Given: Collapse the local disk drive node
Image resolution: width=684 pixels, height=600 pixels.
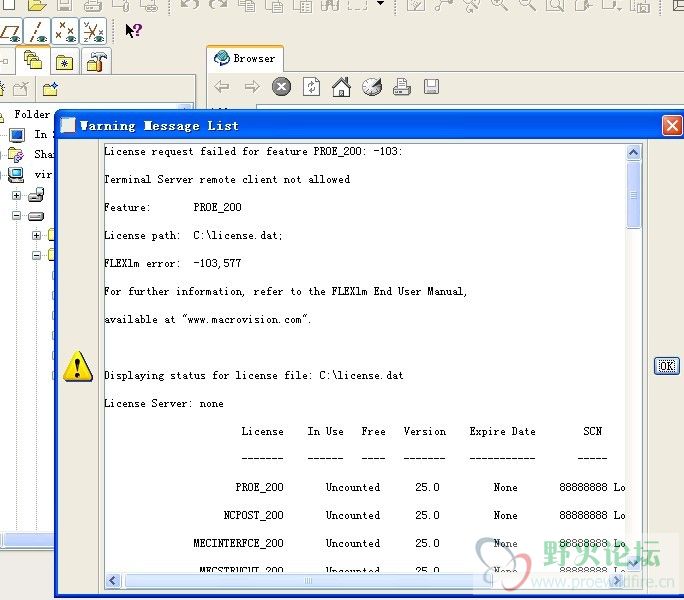Looking at the screenshot, I should point(16,215).
